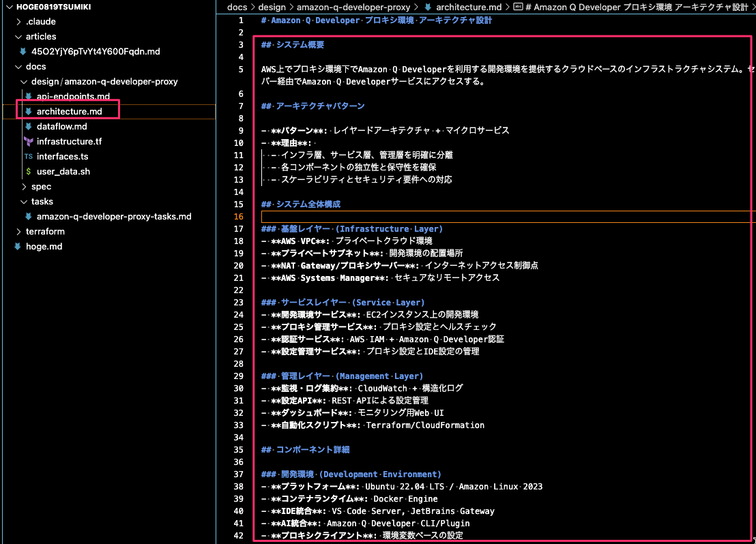Click heading symbol icon in breadcrumb
The height and width of the screenshot is (544, 756).
(518, 7)
